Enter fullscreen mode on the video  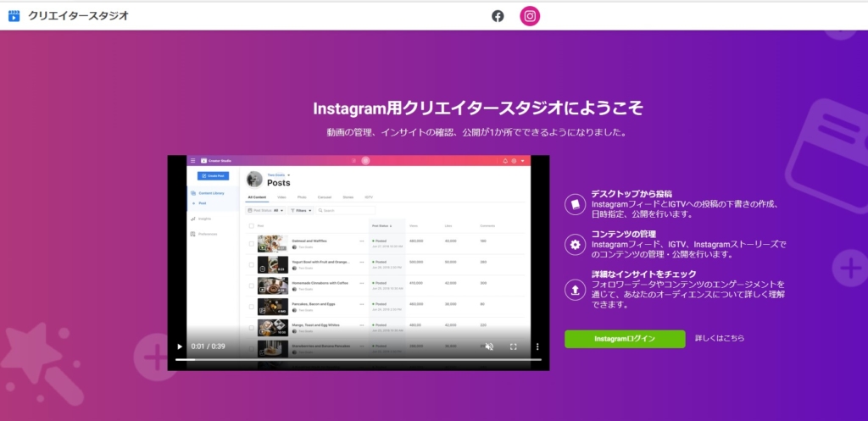(x=513, y=346)
